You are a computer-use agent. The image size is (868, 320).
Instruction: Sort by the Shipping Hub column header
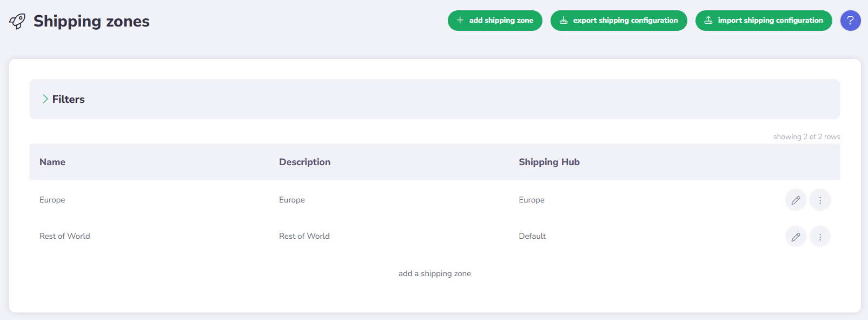pos(549,162)
